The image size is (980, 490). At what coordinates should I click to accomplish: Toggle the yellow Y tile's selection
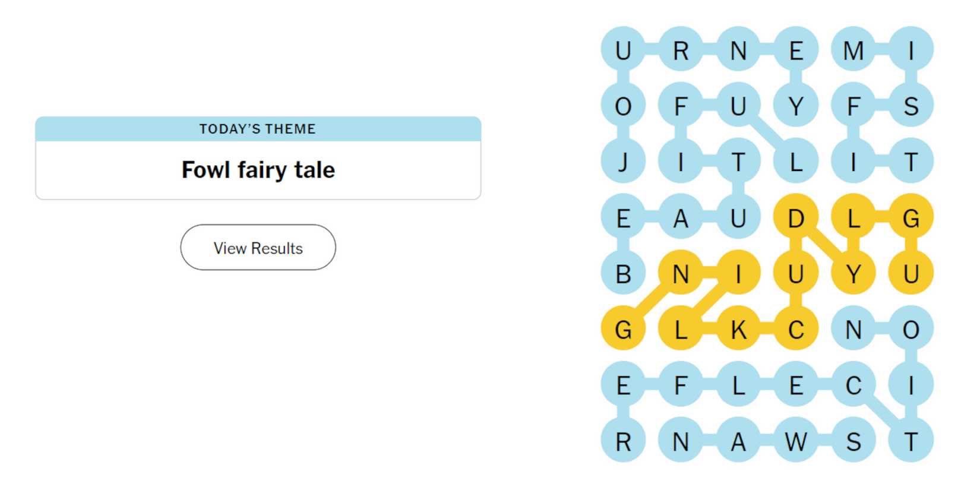click(854, 273)
